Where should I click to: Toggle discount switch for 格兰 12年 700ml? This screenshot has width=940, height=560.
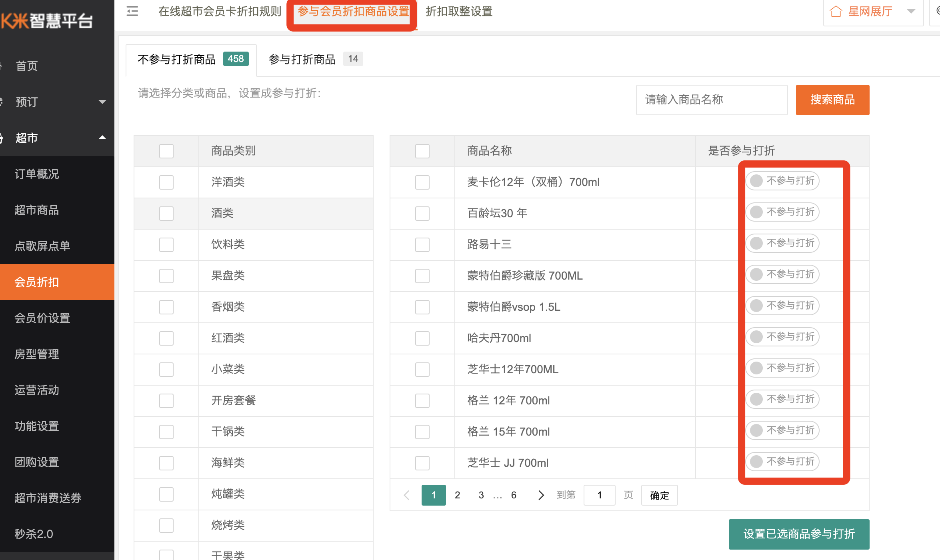[x=782, y=399]
